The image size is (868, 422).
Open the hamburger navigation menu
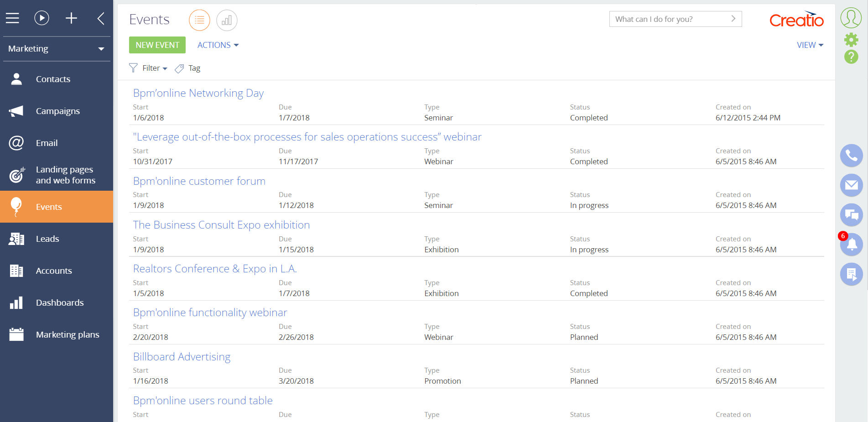point(12,18)
